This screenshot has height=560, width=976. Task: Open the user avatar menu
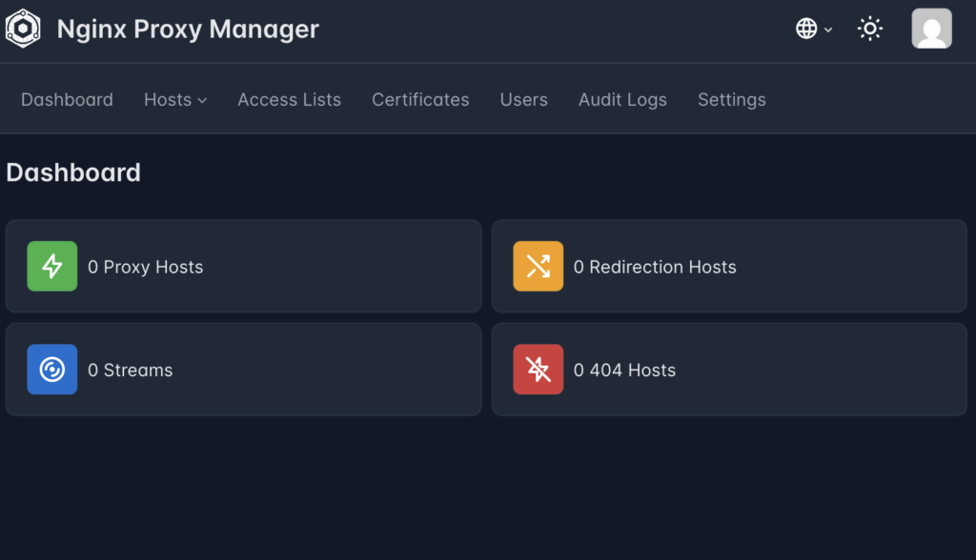click(x=931, y=29)
